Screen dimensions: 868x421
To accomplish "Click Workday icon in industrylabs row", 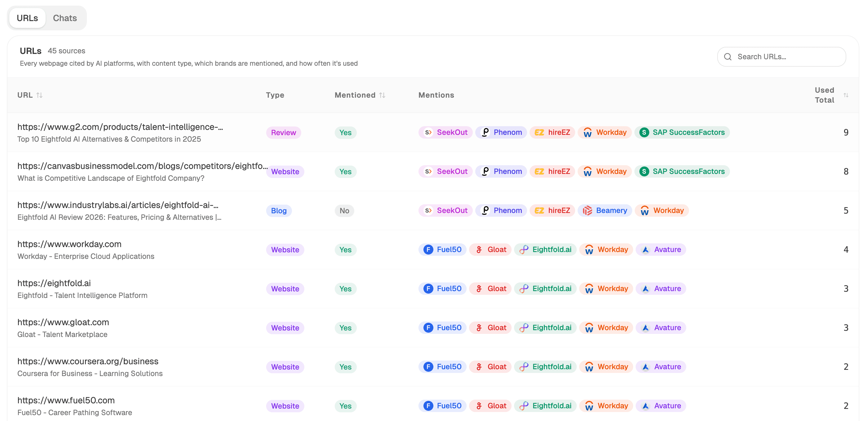I will pos(645,210).
